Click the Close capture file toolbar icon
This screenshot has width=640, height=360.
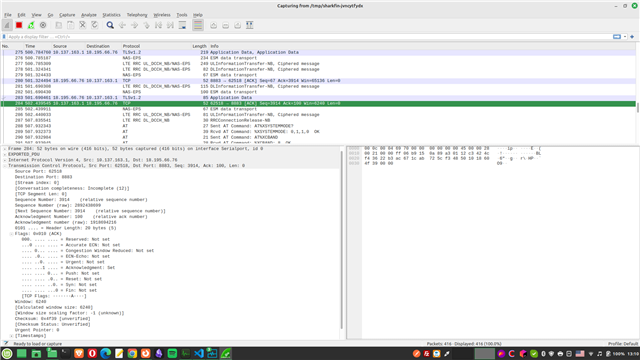click(x=82, y=25)
